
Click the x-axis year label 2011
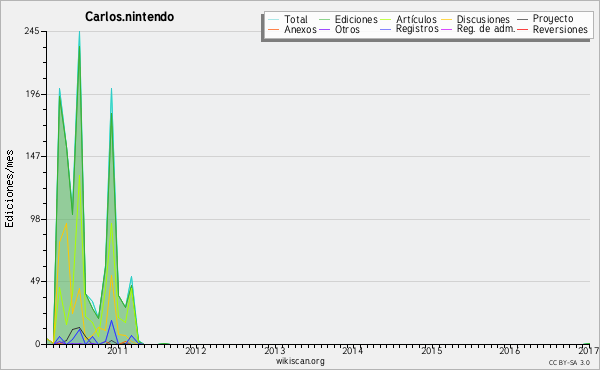(x=117, y=350)
